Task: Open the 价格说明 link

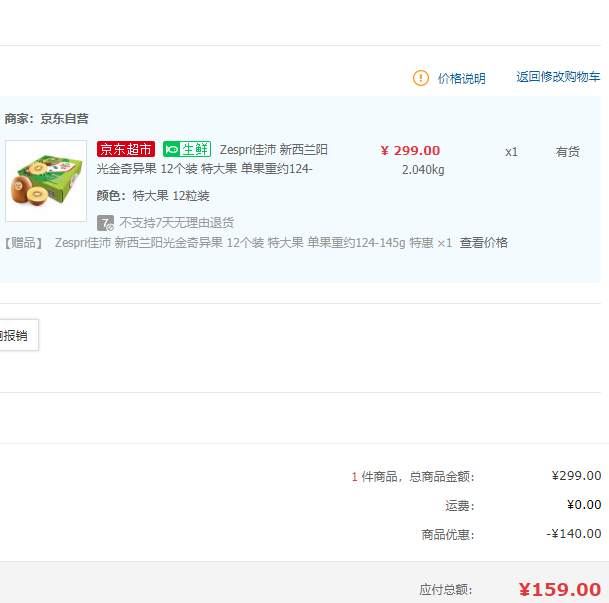Action: coord(461,78)
